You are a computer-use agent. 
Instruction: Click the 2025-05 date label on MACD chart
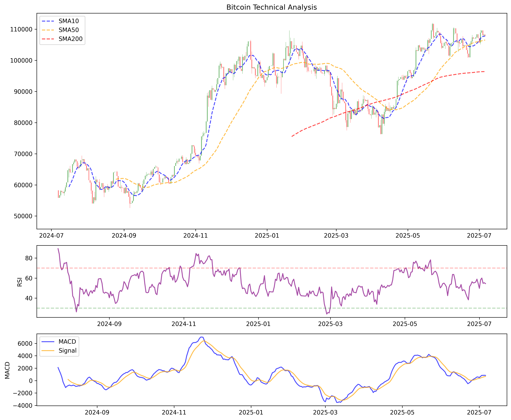(402, 412)
